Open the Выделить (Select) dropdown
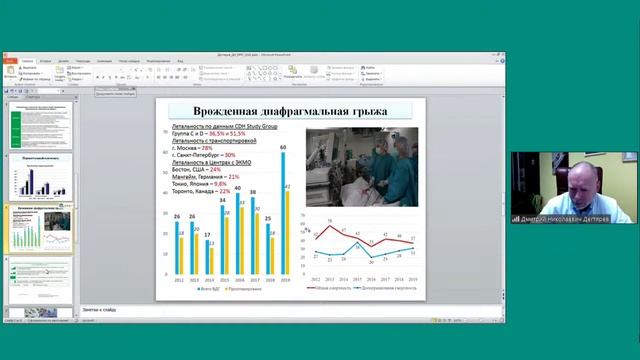The height and width of the screenshot is (360, 640). point(371,79)
